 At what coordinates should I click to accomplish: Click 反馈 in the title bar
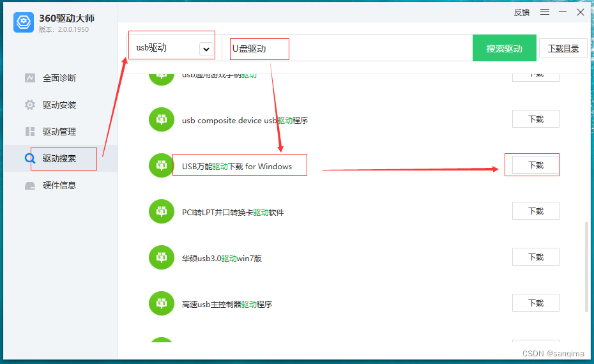(x=521, y=13)
